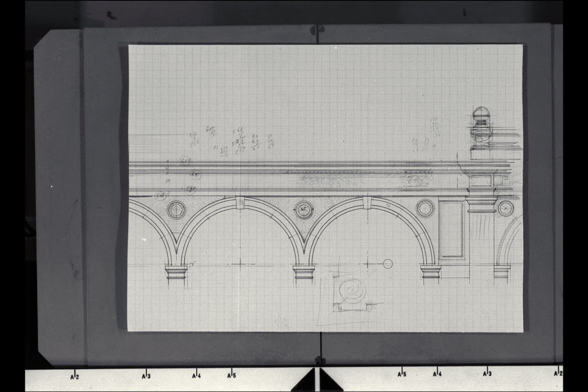The image size is (588, 392).
Task: Click the left A4 marker on the ruler
Action: [x=196, y=375]
